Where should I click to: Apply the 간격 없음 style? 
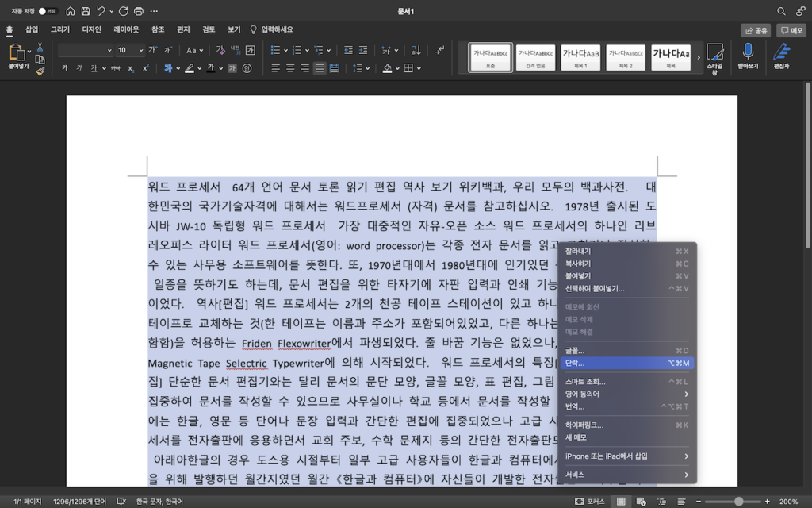coord(535,57)
